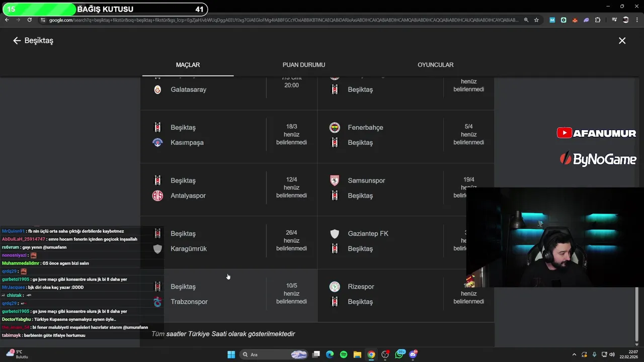644x362 pixels.
Task: Open site info icon in address bar
Action: pyautogui.click(x=43, y=20)
